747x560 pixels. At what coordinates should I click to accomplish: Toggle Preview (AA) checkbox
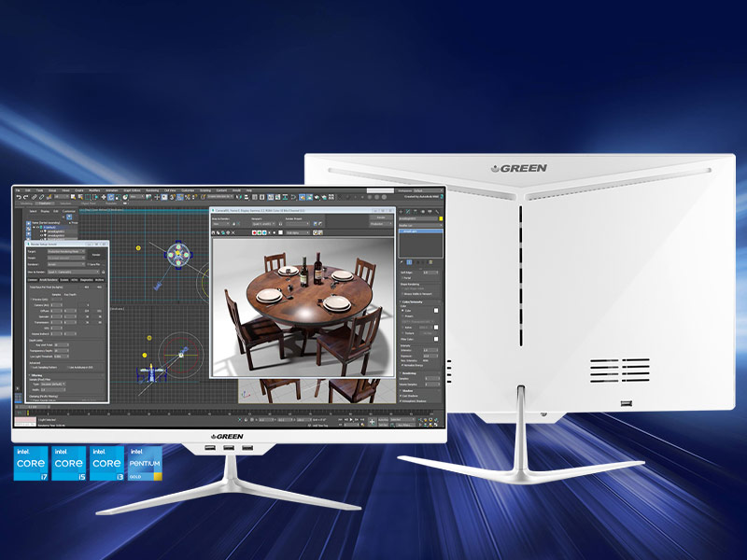click(x=31, y=300)
